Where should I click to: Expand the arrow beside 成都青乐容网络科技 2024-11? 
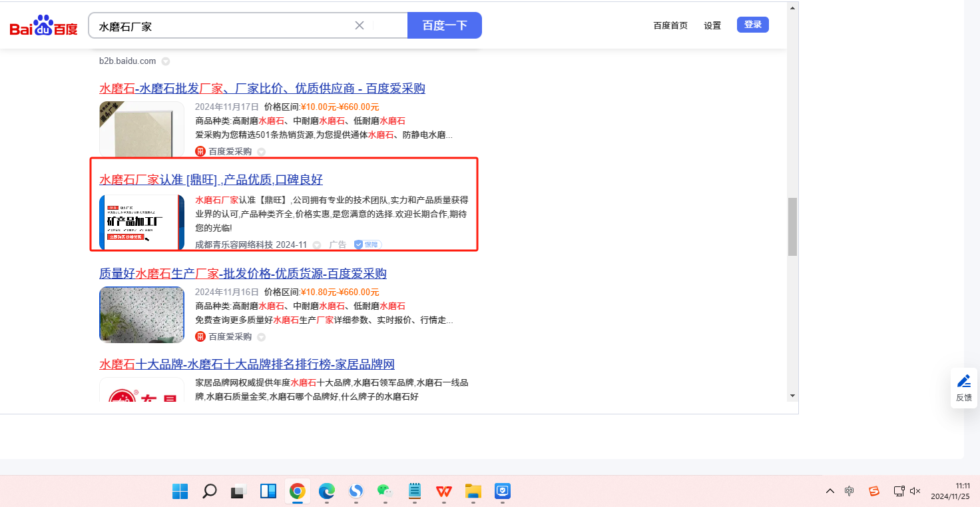(x=317, y=245)
